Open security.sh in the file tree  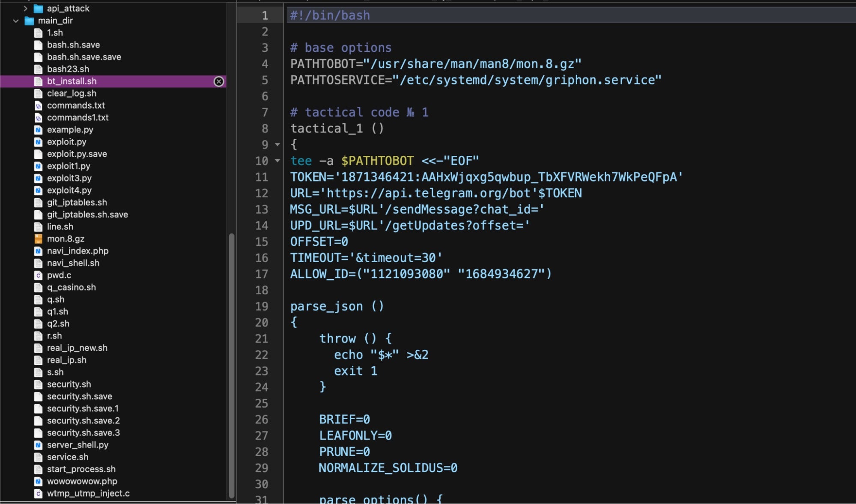69,385
